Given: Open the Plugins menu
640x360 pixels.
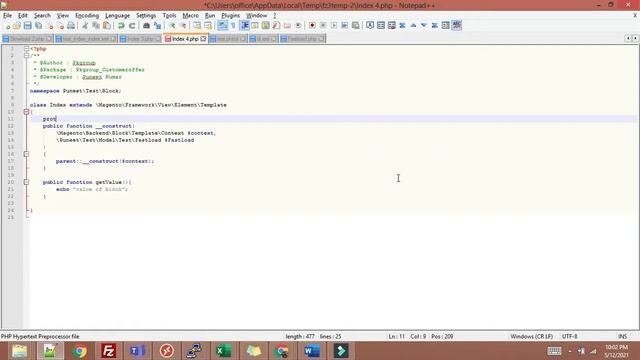Looking at the screenshot, I should click(230, 16).
